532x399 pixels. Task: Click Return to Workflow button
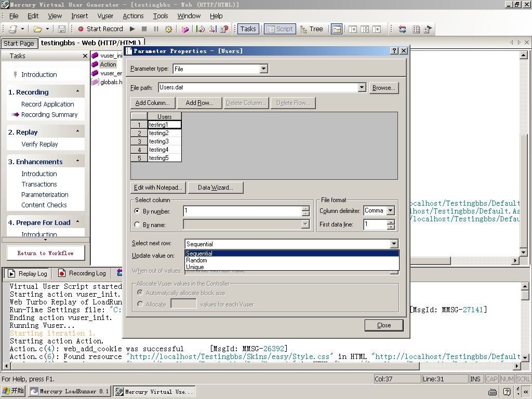pyautogui.click(x=46, y=253)
